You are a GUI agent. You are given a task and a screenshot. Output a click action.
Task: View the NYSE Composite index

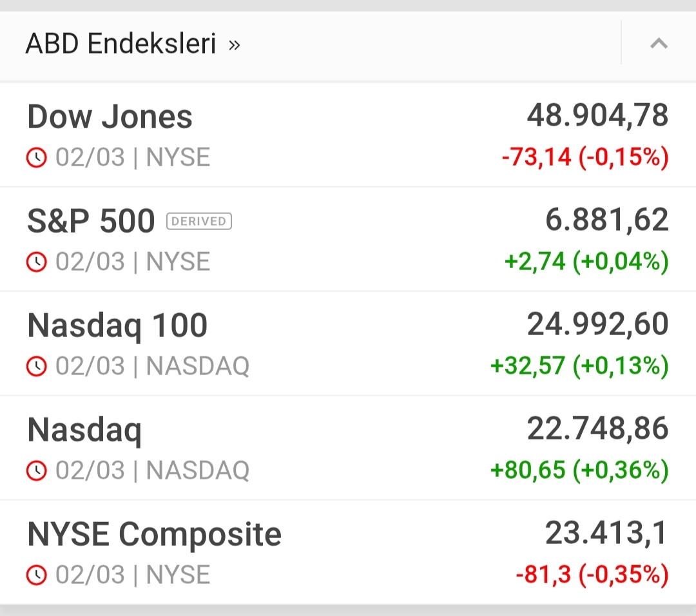pyautogui.click(x=154, y=534)
